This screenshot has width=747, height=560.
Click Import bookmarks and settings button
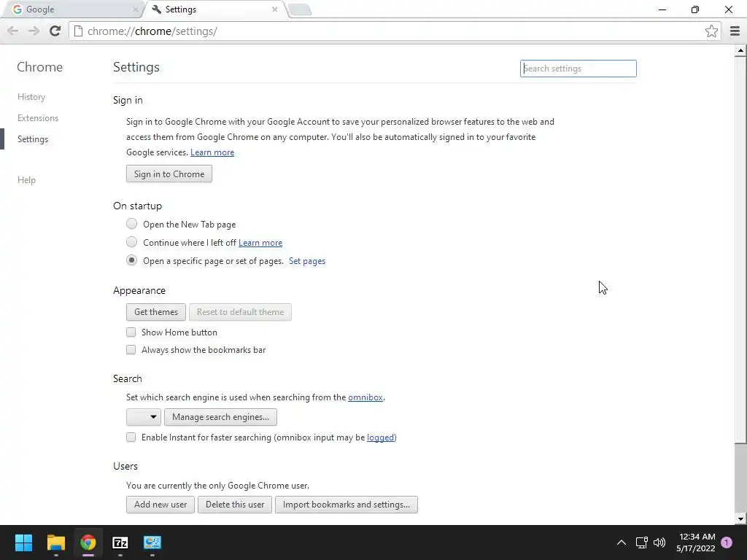coord(347,505)
